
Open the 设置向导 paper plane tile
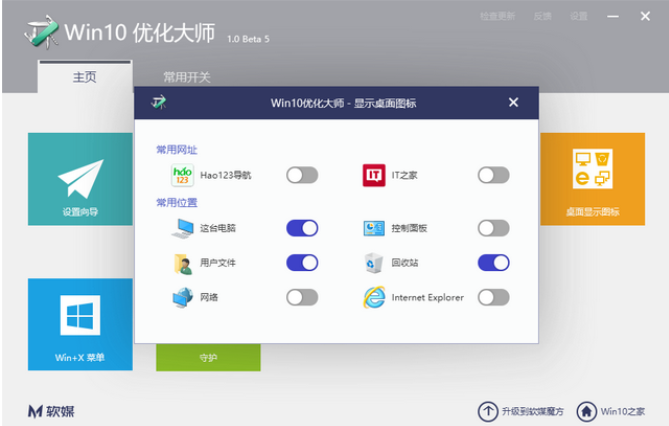(80, 180)
